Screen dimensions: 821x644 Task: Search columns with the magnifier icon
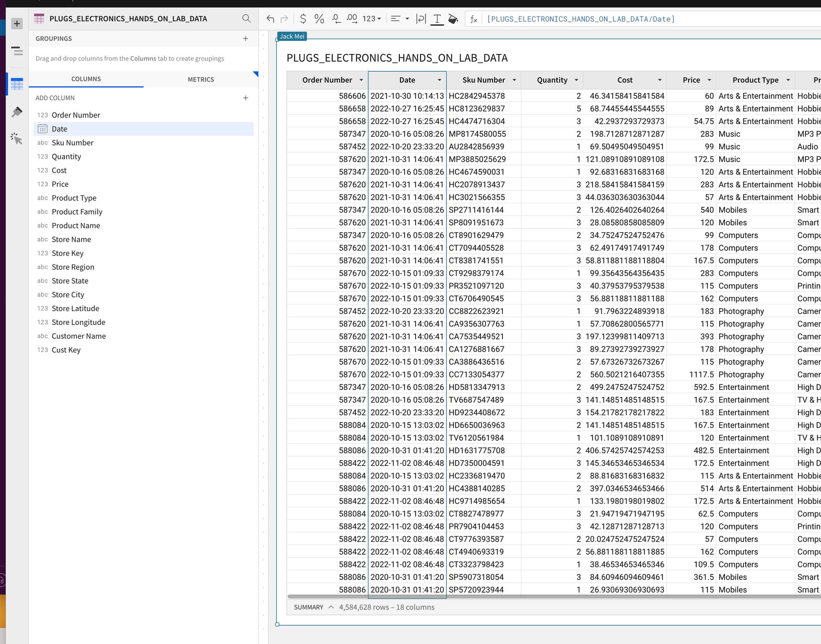(246, 18)
